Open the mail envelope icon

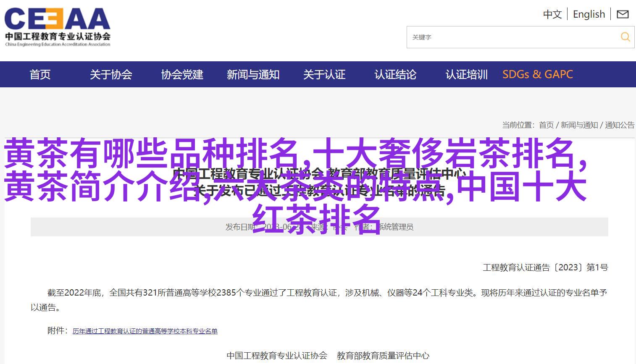[x=622, y=14]
